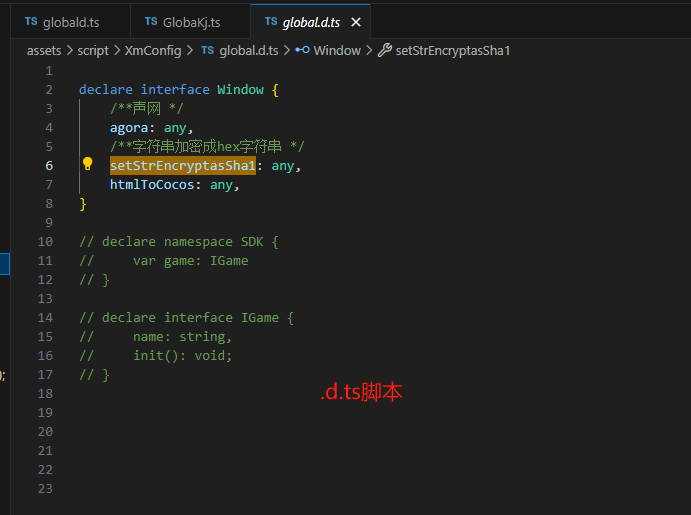Expand chevron after XmConfig in breadcrumb

coord(190,51)
